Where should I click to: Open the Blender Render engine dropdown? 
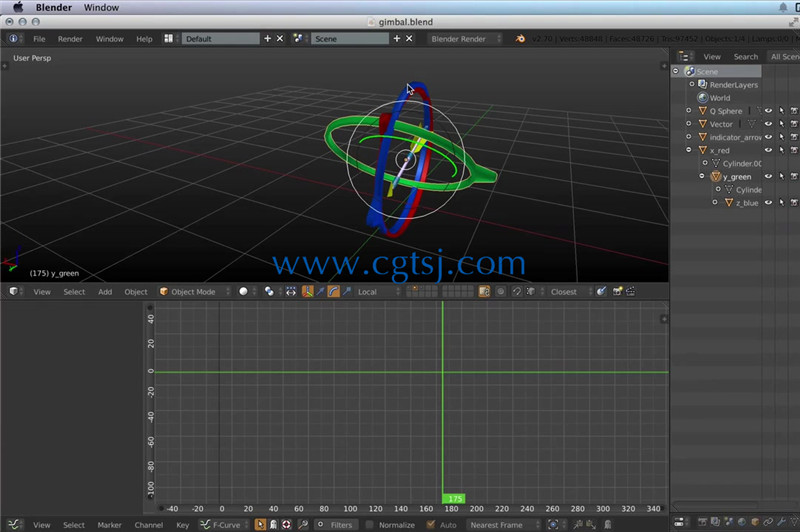click(464, 38)
